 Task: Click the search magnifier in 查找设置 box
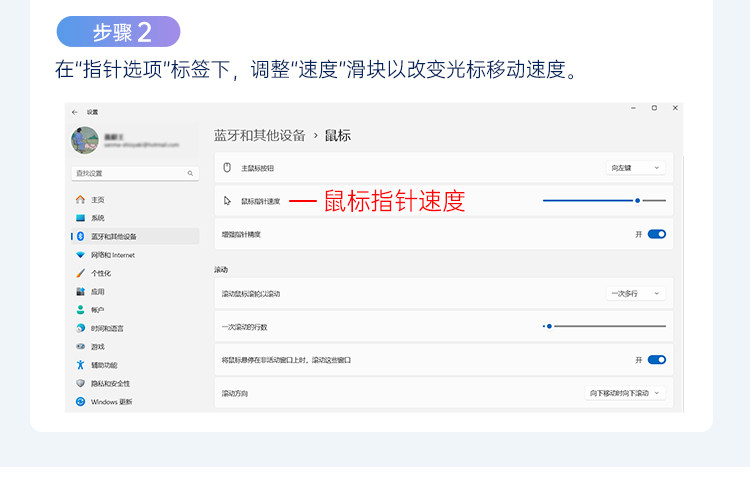[191, 173]
